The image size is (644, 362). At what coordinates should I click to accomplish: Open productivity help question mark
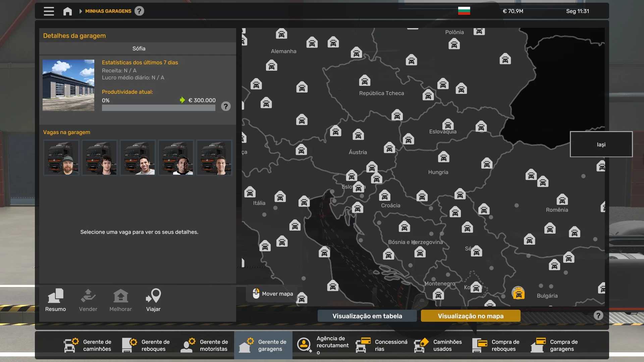point(226,106)
